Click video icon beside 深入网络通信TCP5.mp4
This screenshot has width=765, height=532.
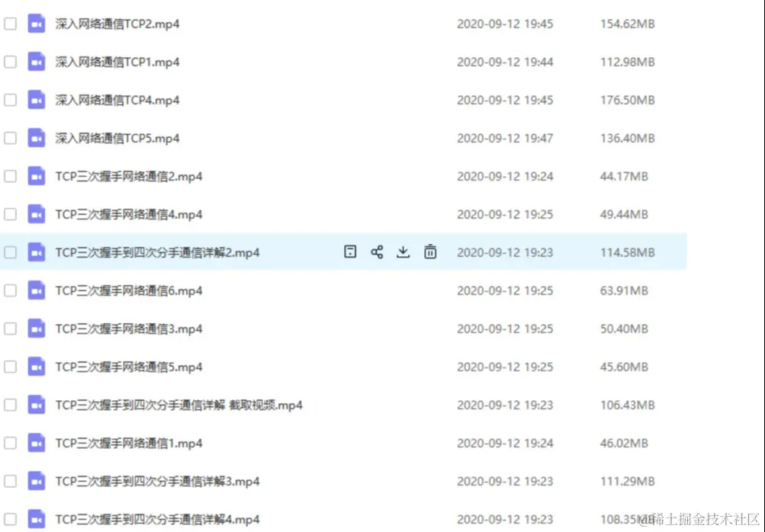pos(36,138)
